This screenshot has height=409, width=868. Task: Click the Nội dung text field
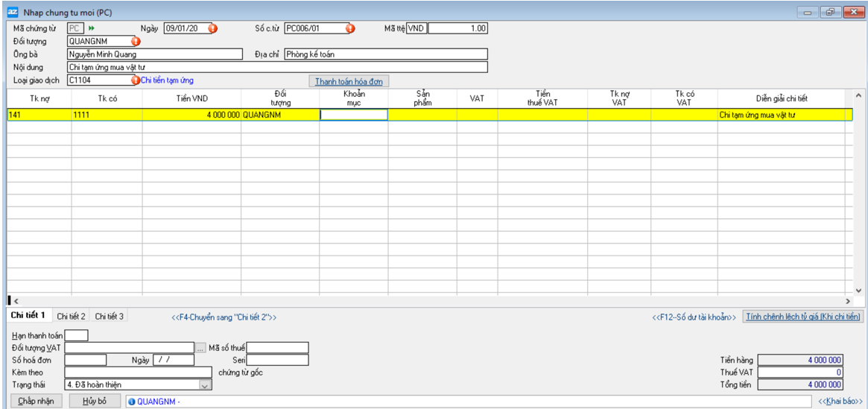coord(276,67)
